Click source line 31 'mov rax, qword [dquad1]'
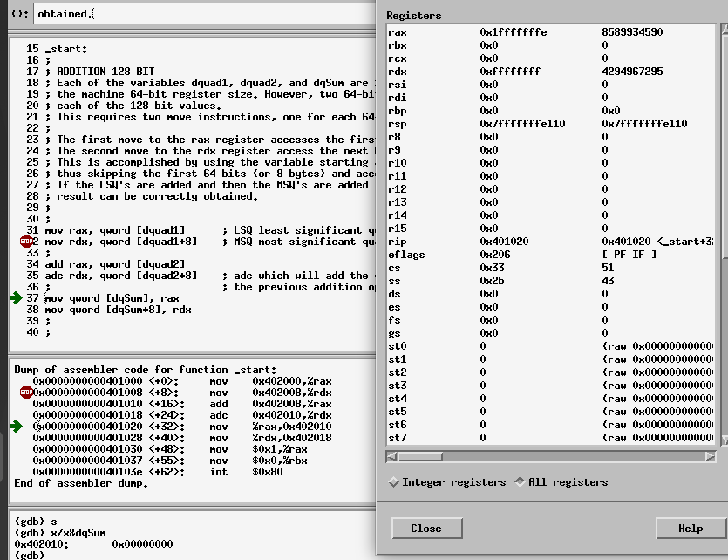Viewport: 728px width, 560px height. coord(115,230)
